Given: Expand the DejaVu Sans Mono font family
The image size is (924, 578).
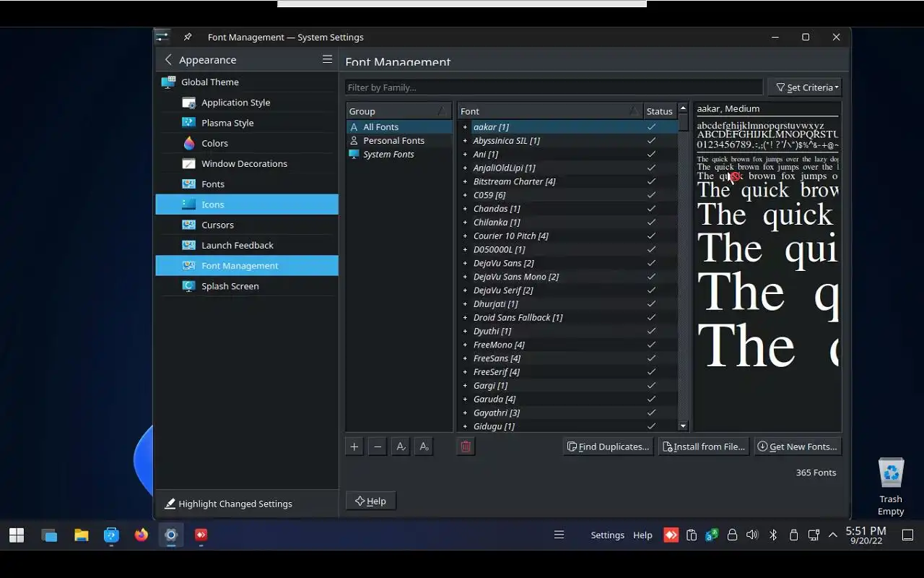Looking at the screenshot, I should [x=465, y=277].
